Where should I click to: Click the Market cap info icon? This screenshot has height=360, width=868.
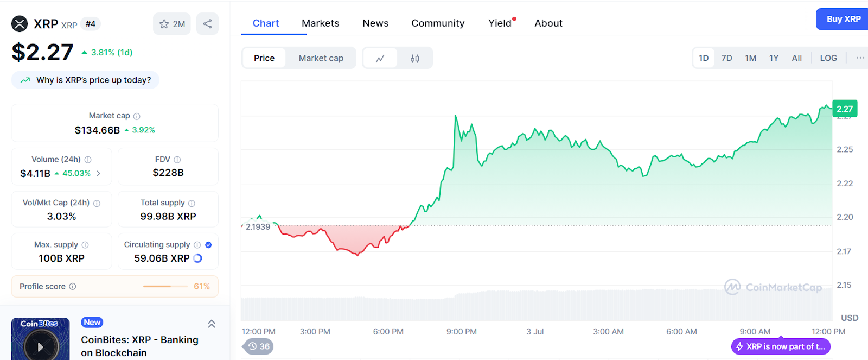(x=137, y=116)
